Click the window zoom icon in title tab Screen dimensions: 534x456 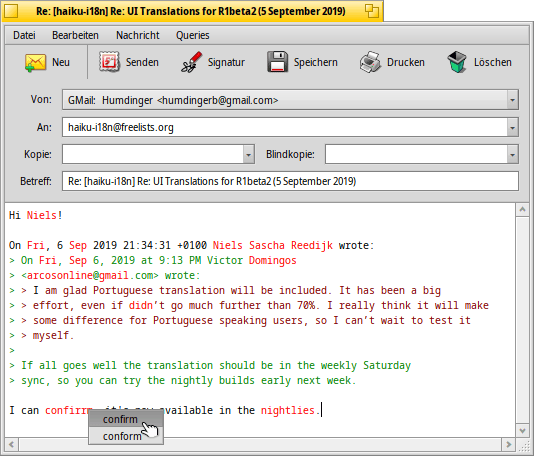[x=372, y=11]
